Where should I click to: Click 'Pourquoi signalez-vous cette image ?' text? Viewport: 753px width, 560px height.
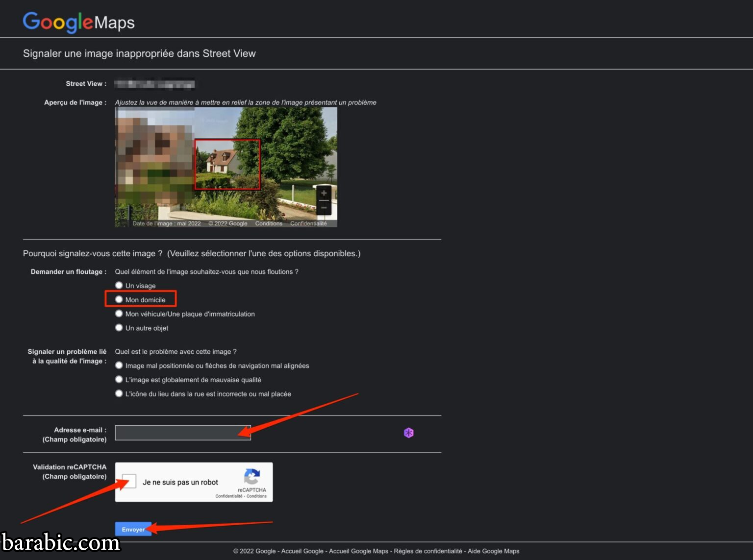(x=93, y=253)
